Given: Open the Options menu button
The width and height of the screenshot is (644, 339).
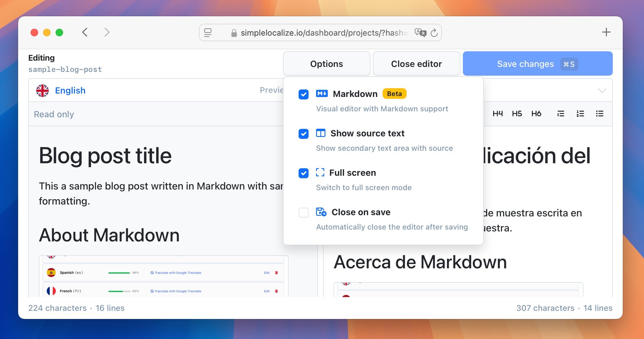Looking at the screenshot, I should (326, 64).
